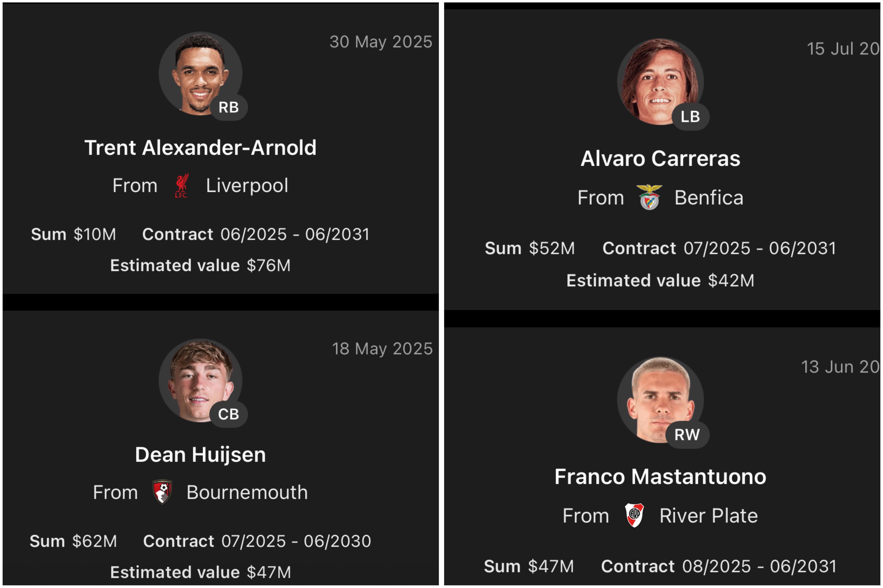Click the River Plate club crest icon
Screen dimensions: 883x588
pyautogui.click(x=634, y=515)
